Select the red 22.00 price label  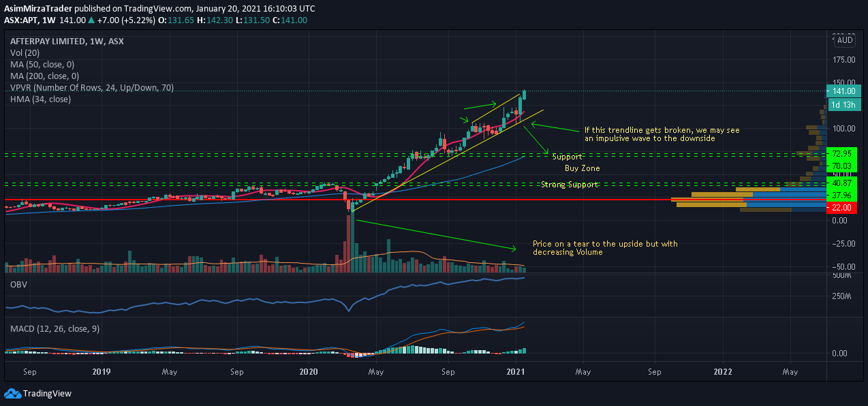841,207
